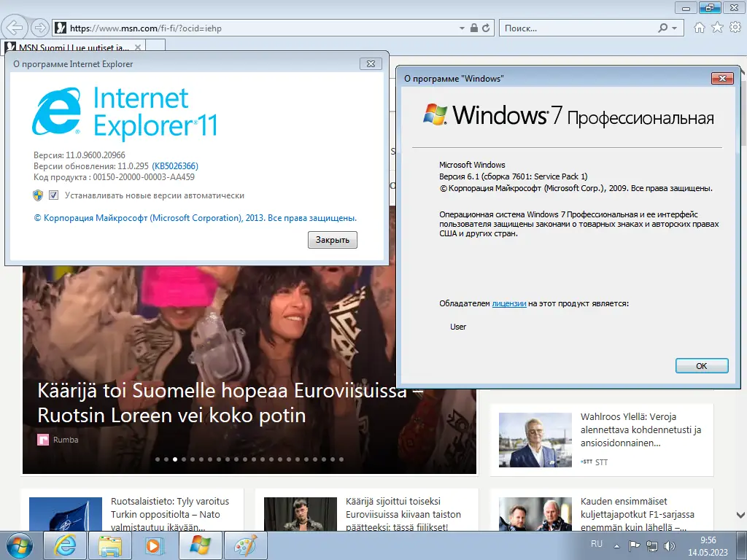Click the NATO flag article thumbnail
The image size is (747, 560).
[65, 514]
